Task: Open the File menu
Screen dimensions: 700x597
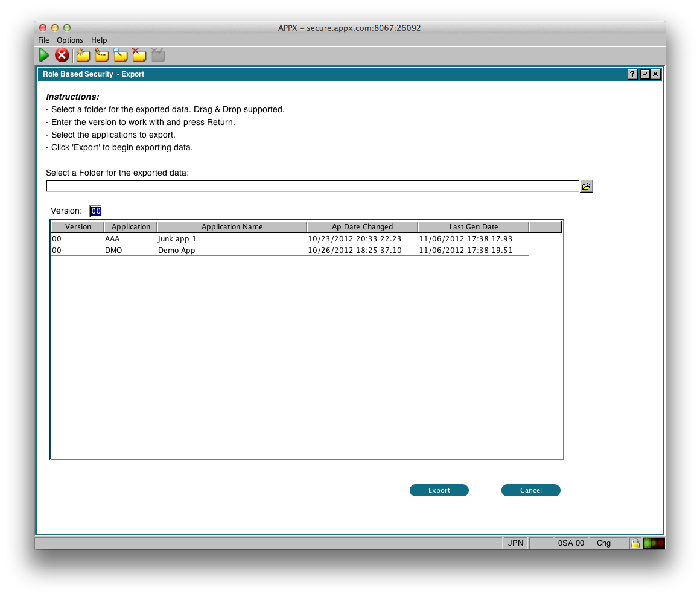Action: 43,40
